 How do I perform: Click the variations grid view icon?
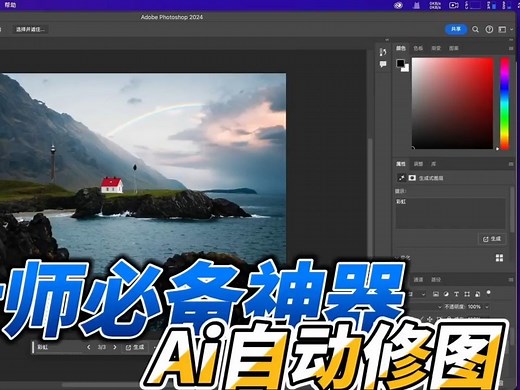499,258
